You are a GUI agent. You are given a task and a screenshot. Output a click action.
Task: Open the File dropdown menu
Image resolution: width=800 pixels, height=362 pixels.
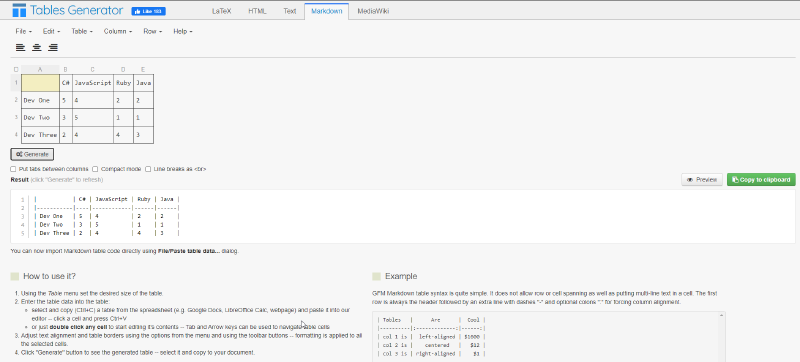(23, 31)
